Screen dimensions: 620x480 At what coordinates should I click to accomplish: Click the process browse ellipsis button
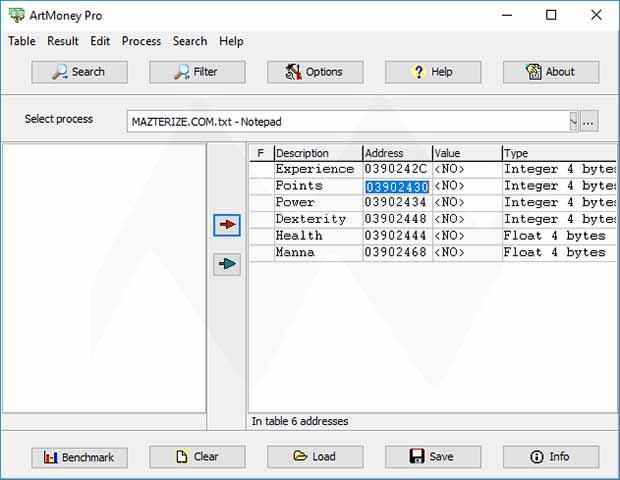click(589, 122)
